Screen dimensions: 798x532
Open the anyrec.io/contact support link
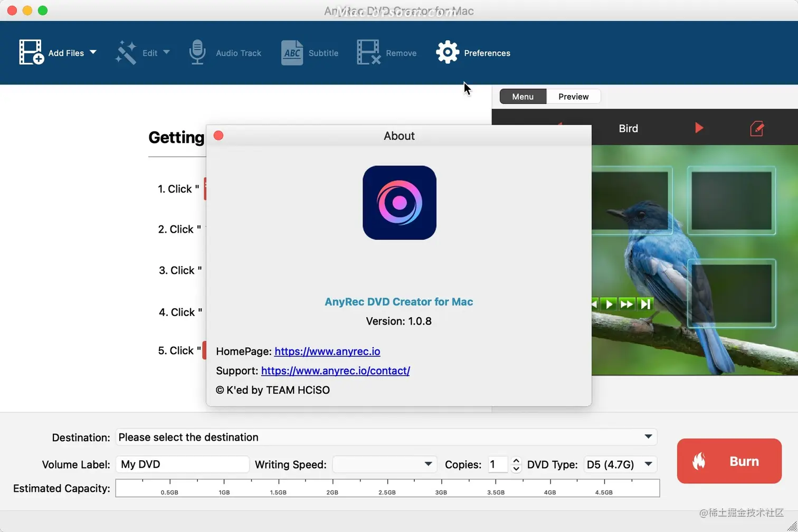[336, 371]
